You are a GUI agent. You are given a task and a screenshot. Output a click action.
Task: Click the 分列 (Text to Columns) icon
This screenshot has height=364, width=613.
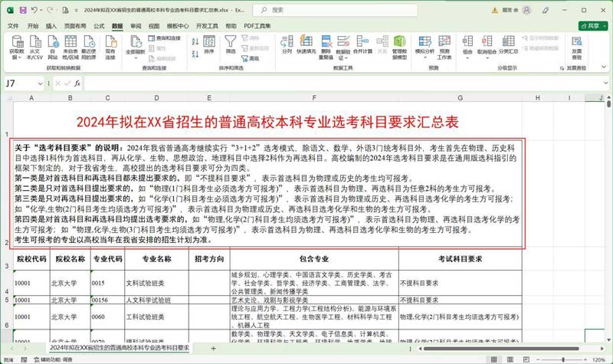287,41
